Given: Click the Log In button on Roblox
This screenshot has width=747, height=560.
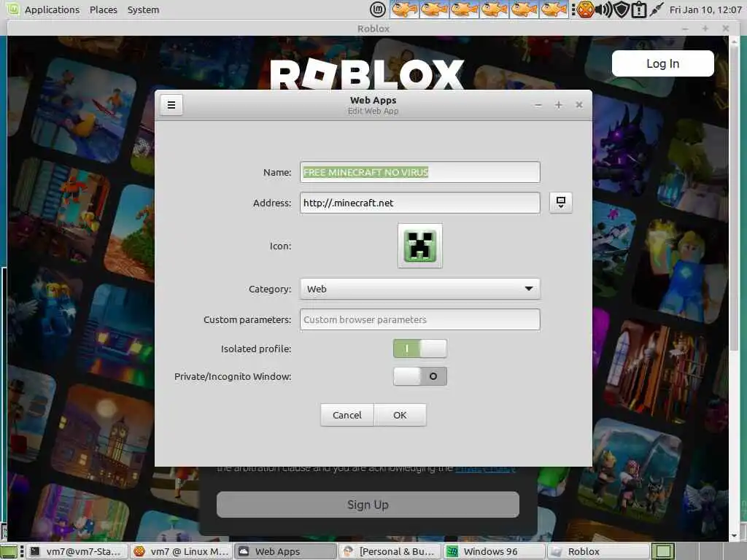Looking at the screenshot, I should (x=662, y=64).
